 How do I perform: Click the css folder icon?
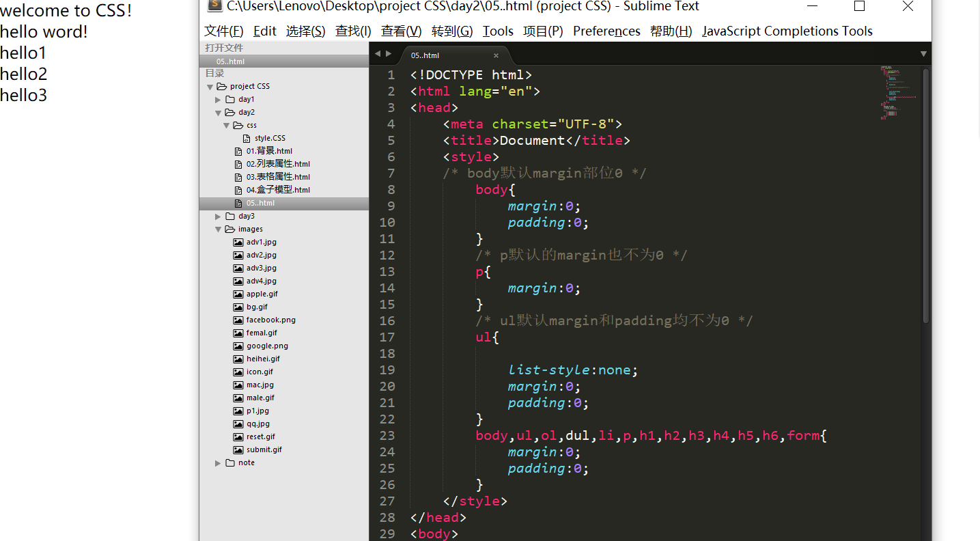(238, 126)
